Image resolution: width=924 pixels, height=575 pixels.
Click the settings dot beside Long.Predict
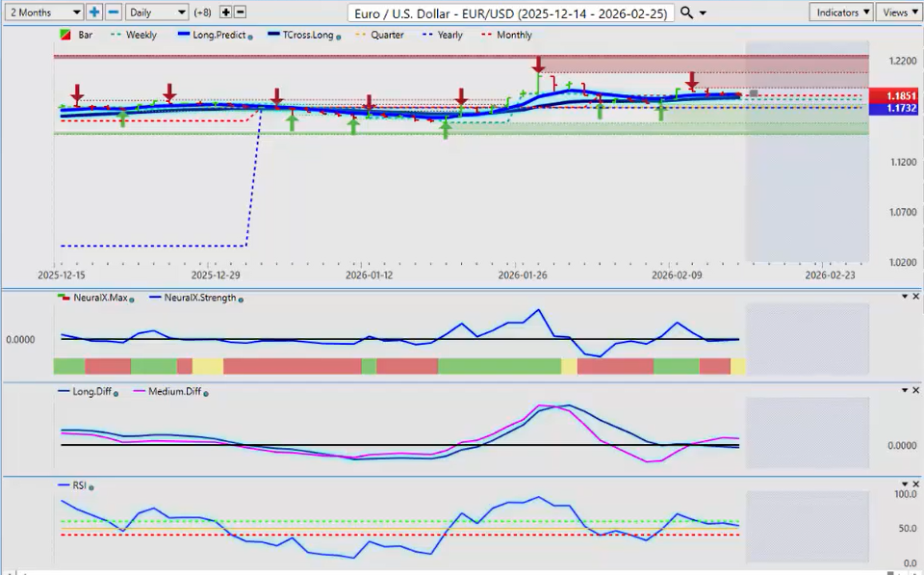click(251, 36)
